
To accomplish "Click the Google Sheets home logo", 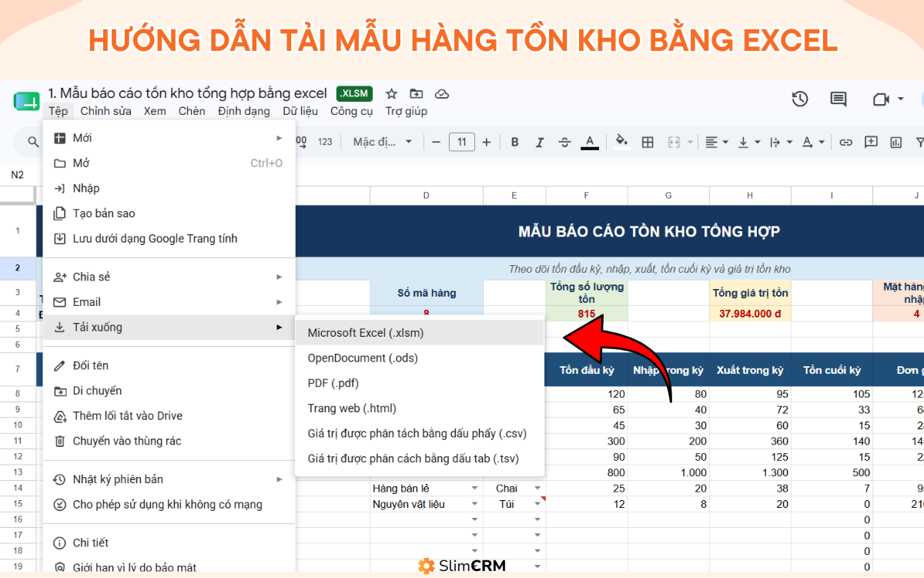I will (x=26, y=102).
